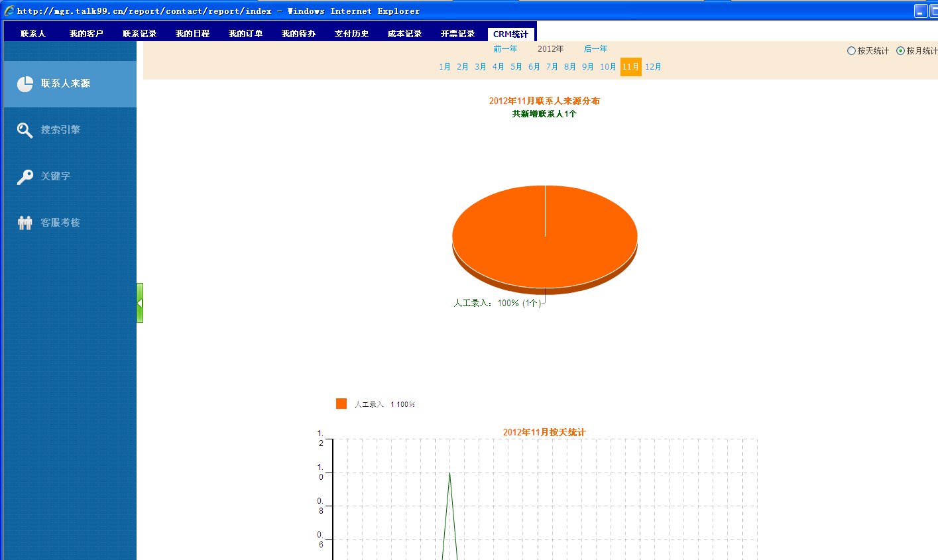
Task: Click the pie chart icon for 联系人来源
Action: pos(25,84)
